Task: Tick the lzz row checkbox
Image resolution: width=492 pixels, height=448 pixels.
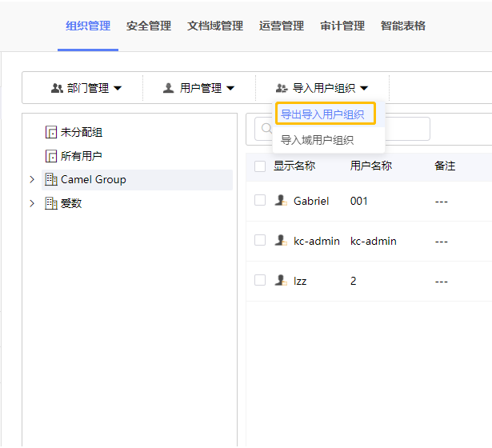Action: [260, 280]
